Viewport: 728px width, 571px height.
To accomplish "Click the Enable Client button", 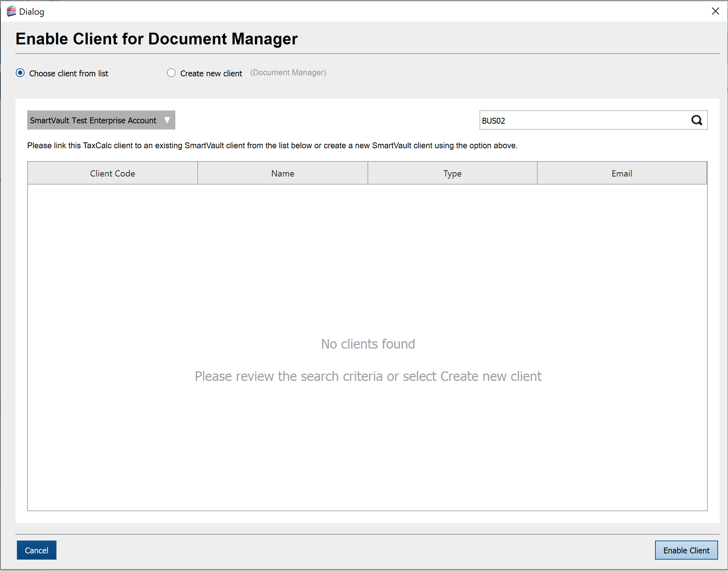I will [x=686, y=550].
